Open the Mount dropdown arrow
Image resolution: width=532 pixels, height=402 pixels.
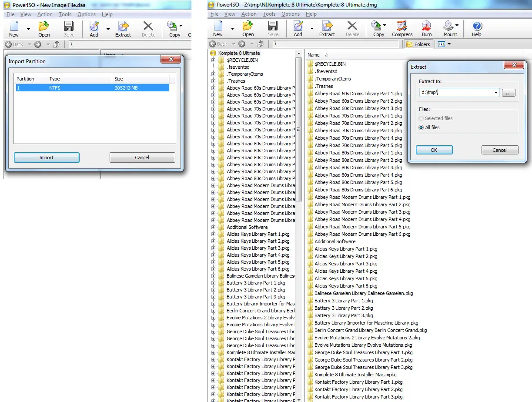[457, 26]
